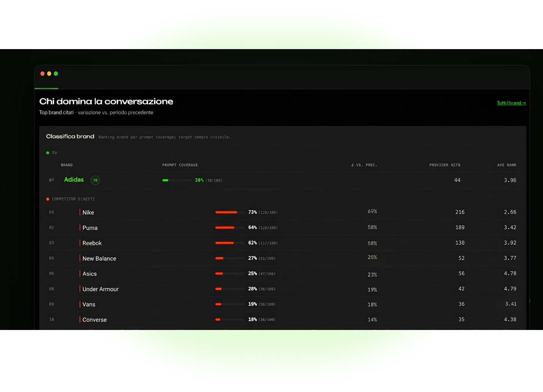Click Converse's average rank 4.38
Screen dimensions: 543x392
[x=510, y=319]
